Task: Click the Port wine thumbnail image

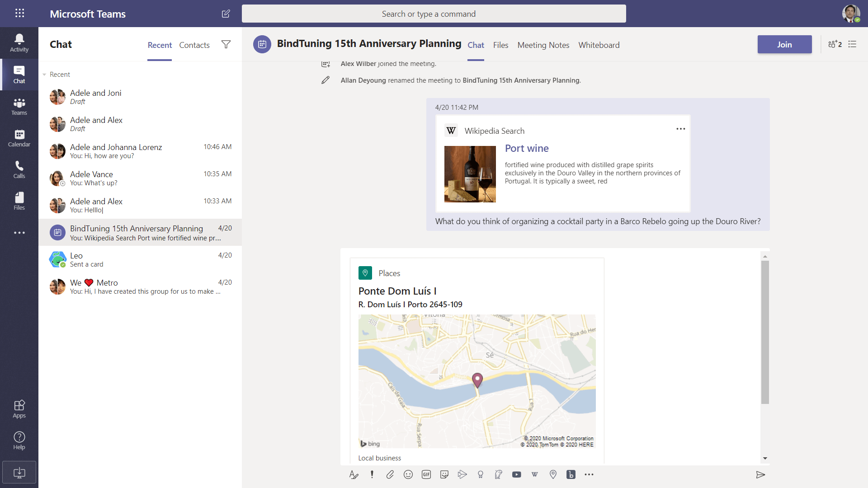Action: tap(470, 174)
